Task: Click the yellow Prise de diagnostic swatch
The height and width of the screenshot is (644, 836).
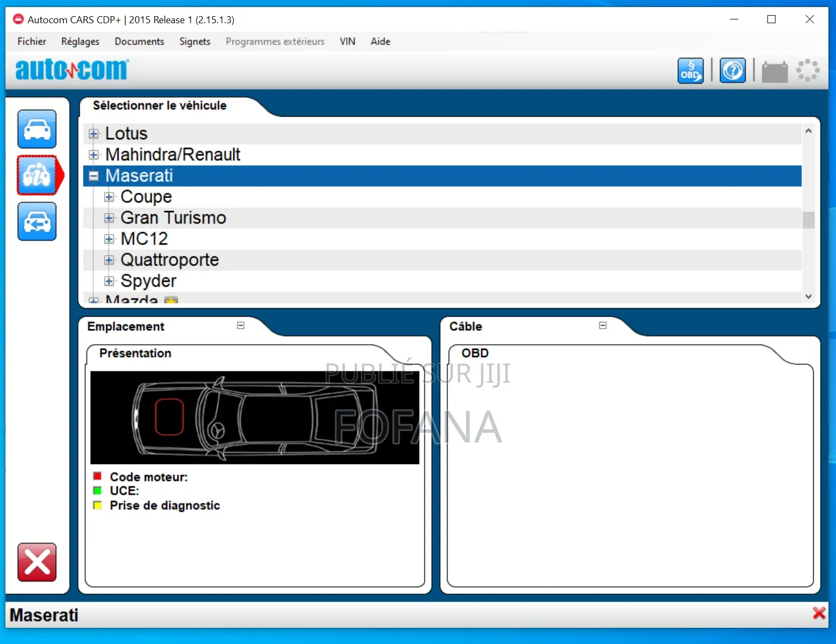Action: pyautogui.click(x=98, y=505)
